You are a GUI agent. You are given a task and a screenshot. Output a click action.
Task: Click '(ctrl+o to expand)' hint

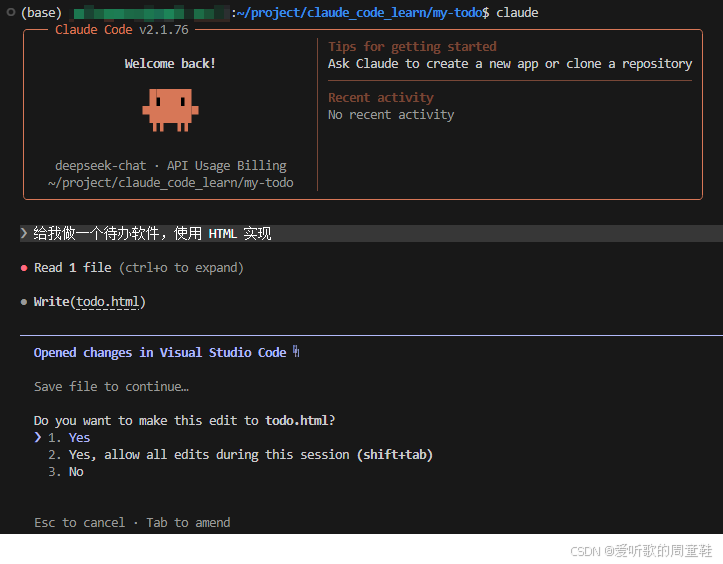coord(181,268)
